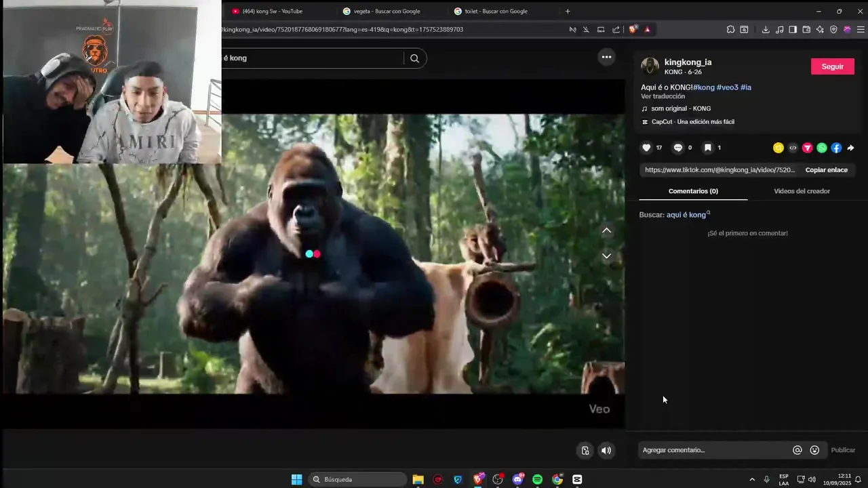The image size is (868, 488).
Task: Open the embed code icon
Action: pyautogui.click(x=793, y=148)
